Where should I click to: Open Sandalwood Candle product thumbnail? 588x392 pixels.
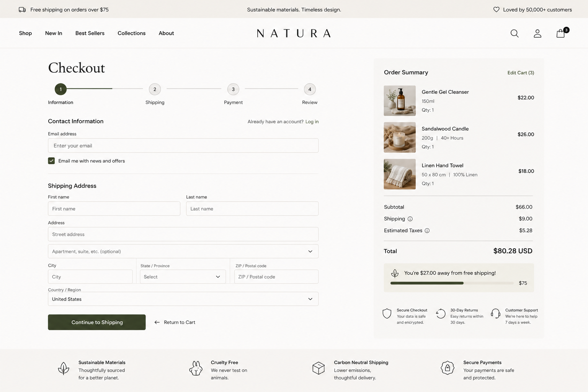point(400,137)
